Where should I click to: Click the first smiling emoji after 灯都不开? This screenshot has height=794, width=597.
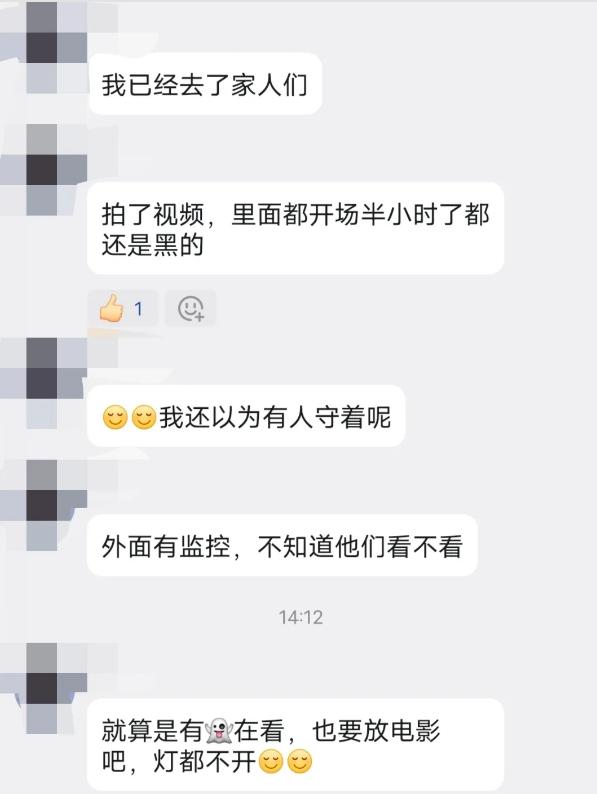point(271,761)
